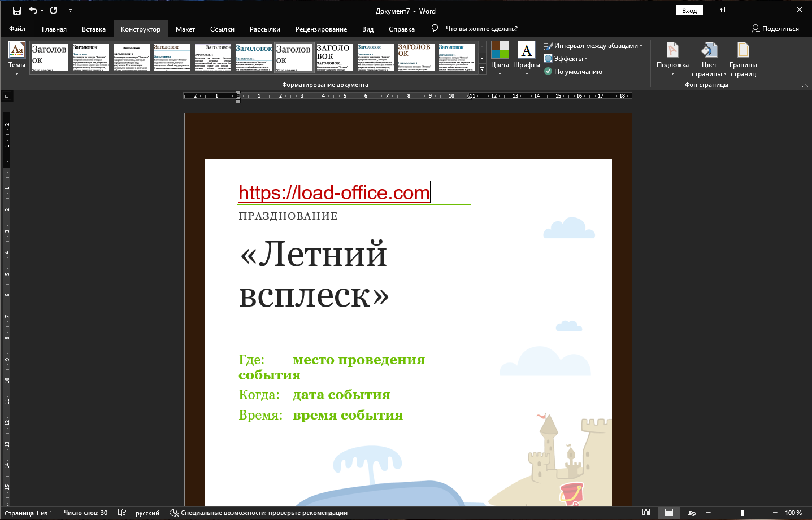Click the Вход sign-in button
Screen dimensions: 812x520
click(x=689, y=10)
